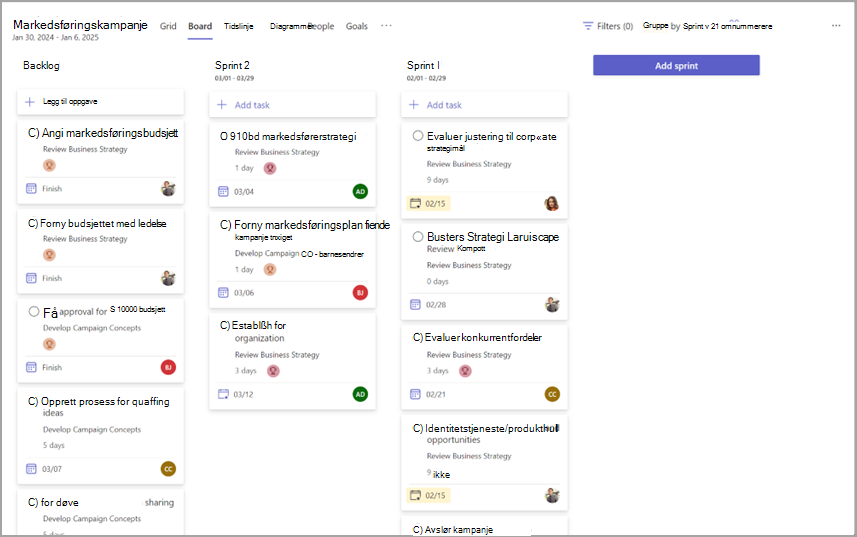Screen dimensions: 857x537
Task: Mark 'Angi markedsføringsbudsjett' task complete
Action: 33,133
